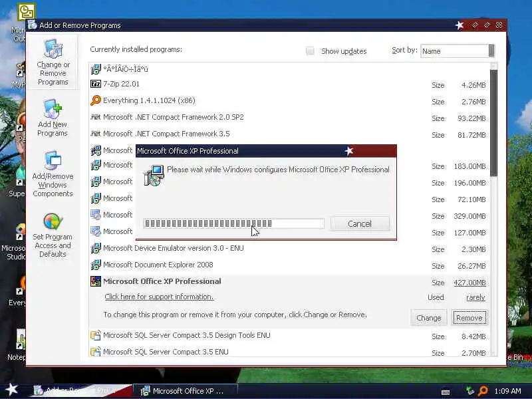Screen dimensions: 532x399
Task: Select the Everything 1.4.1.1024 magnifier icon
Action: pos(96,100)
